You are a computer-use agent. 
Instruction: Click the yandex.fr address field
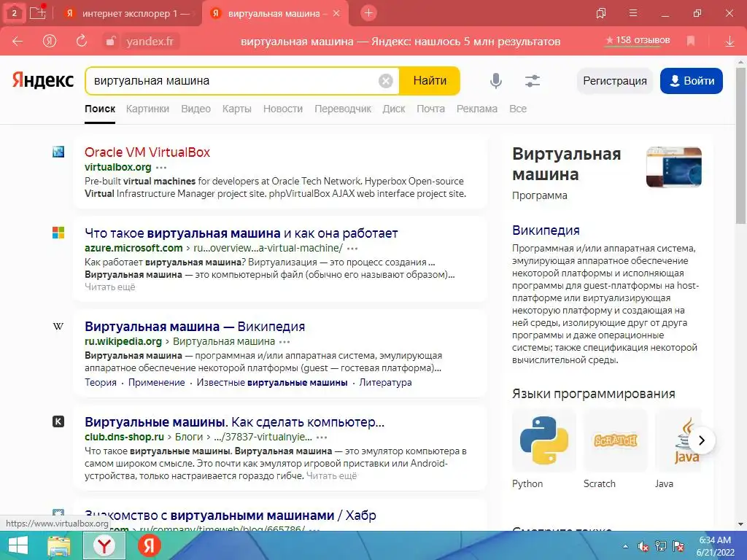click(150, 42)
